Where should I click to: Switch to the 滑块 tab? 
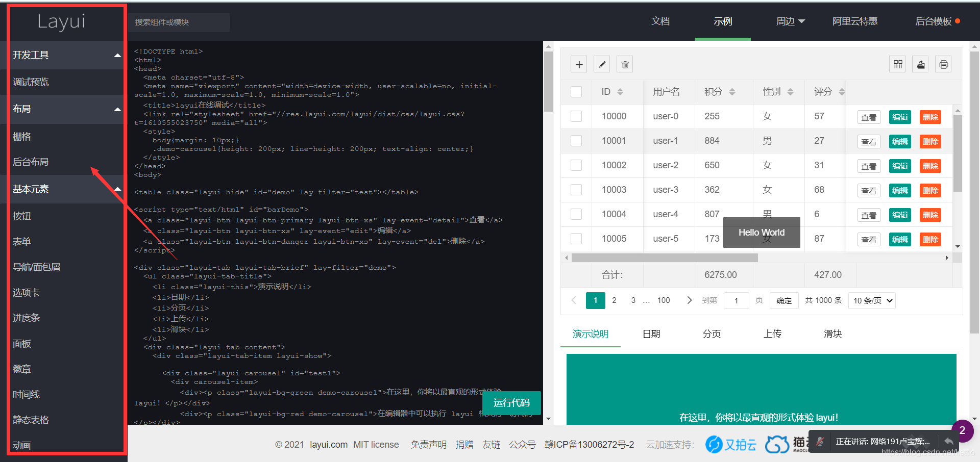pos(832,334)
